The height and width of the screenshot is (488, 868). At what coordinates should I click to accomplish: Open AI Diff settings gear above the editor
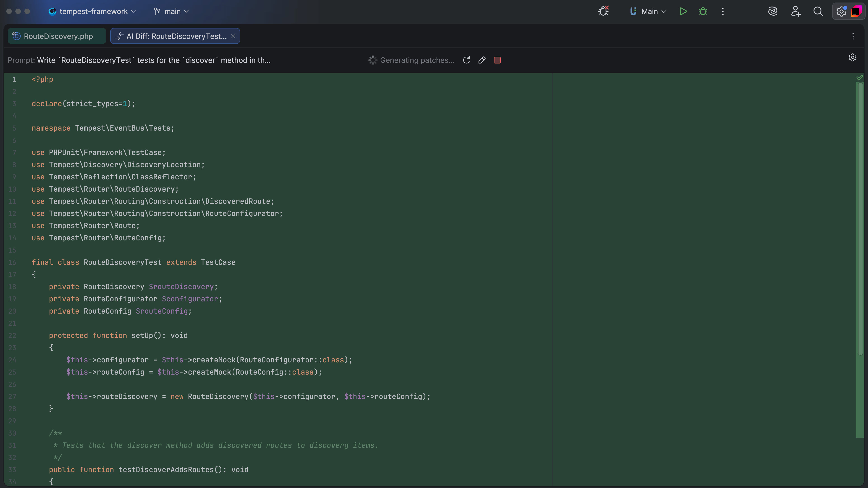click(x=852, y=57)
